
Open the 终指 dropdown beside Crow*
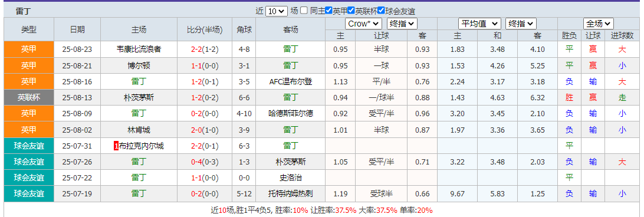(x=402, y=24)
